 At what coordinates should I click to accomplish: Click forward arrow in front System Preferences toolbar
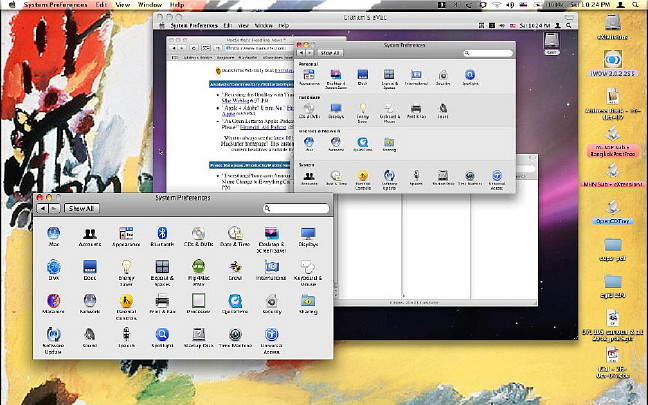(x=54, y=208)
